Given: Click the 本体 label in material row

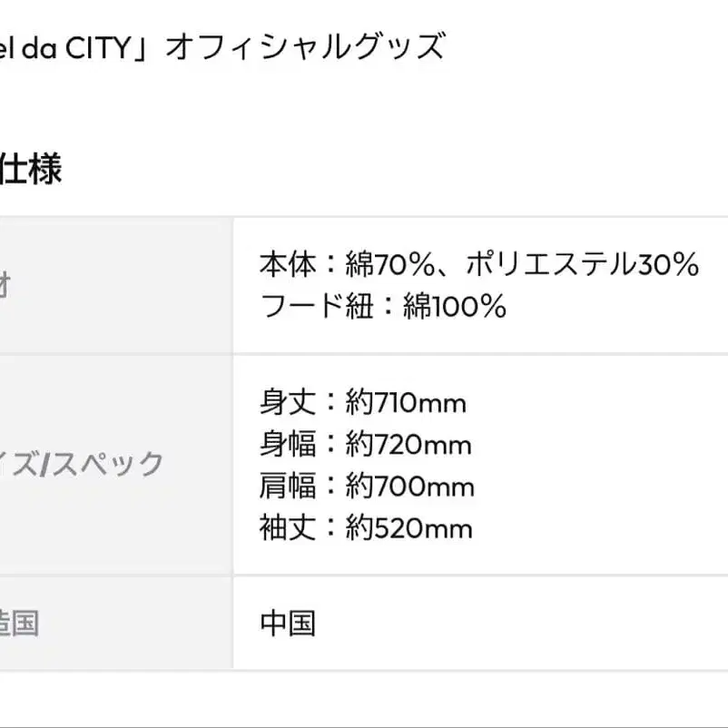Looking at the screenshot, I should 287,265.
